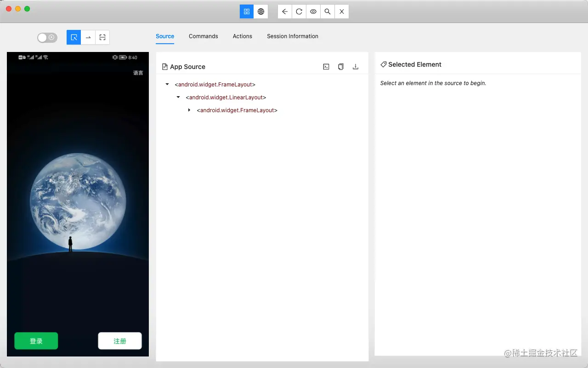Start recording with the eye icon
Screen dimensions: 588x368
tap(313, 11)
